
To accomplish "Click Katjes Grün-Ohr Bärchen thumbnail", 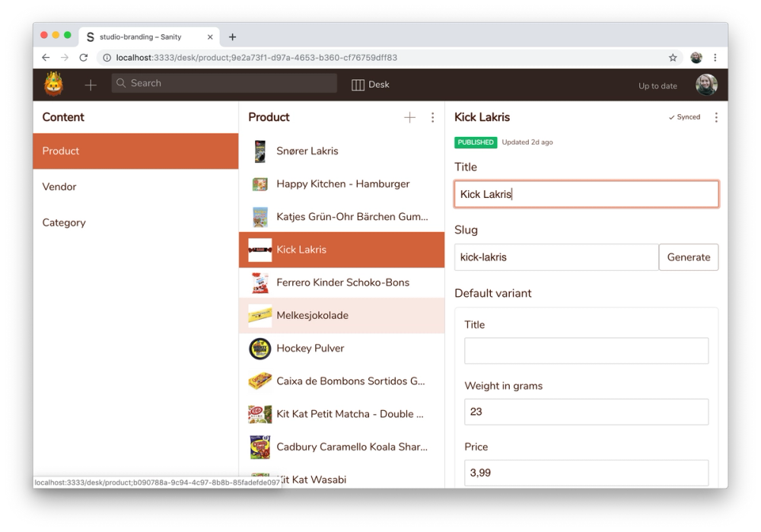I will (260, 217).
